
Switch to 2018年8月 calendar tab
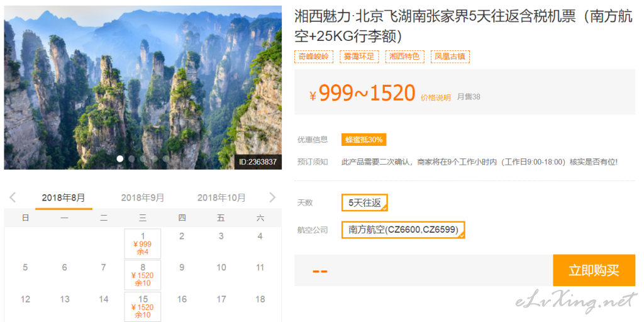(64, 198)
